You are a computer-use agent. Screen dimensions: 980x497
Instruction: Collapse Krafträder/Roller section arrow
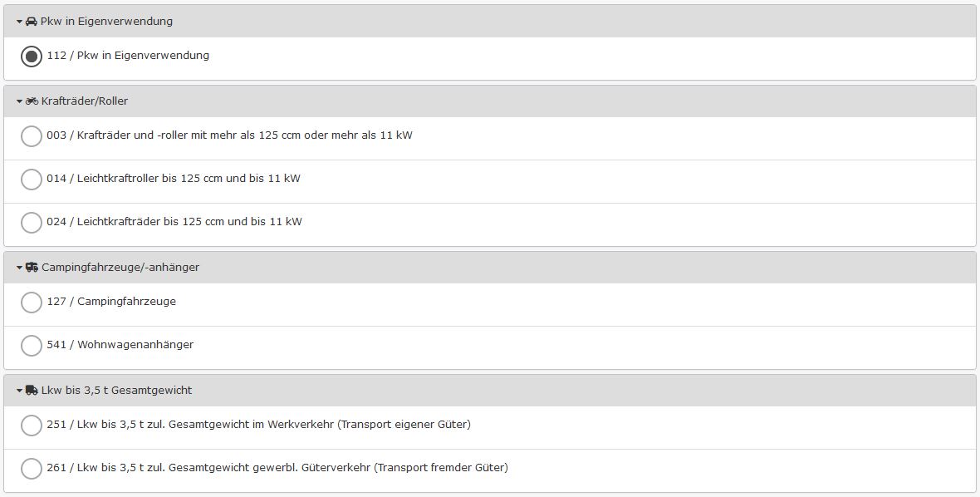pyautogui.click(x=19, y=101)
